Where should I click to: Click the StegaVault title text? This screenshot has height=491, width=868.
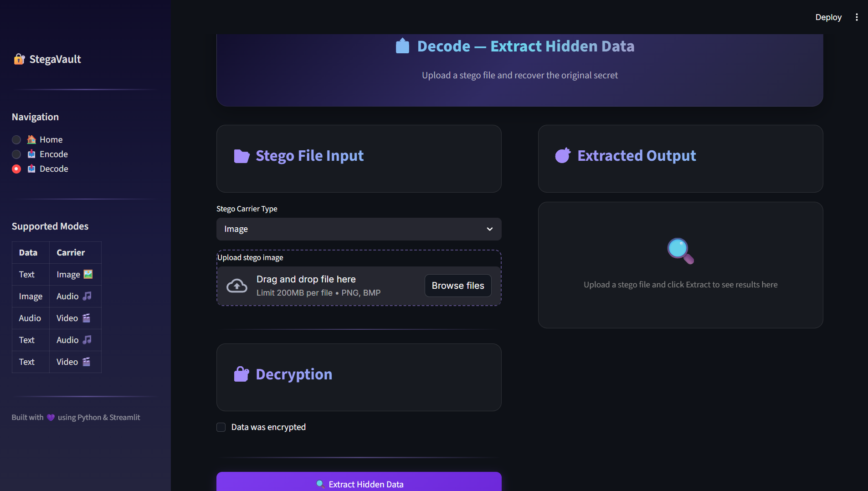coord(55,59)
